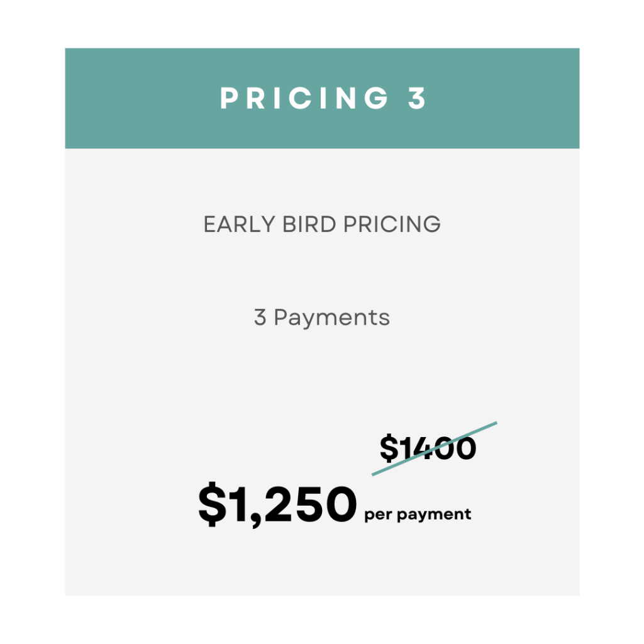The image size is (644, 644).
Task: Click the word "payment" after "per"
Action: 434,515
